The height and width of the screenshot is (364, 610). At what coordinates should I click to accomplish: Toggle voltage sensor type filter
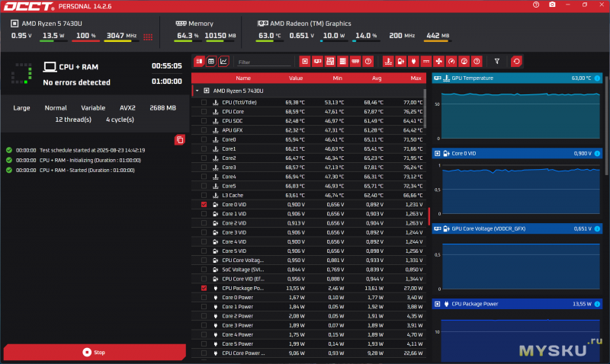pos(401,62)
